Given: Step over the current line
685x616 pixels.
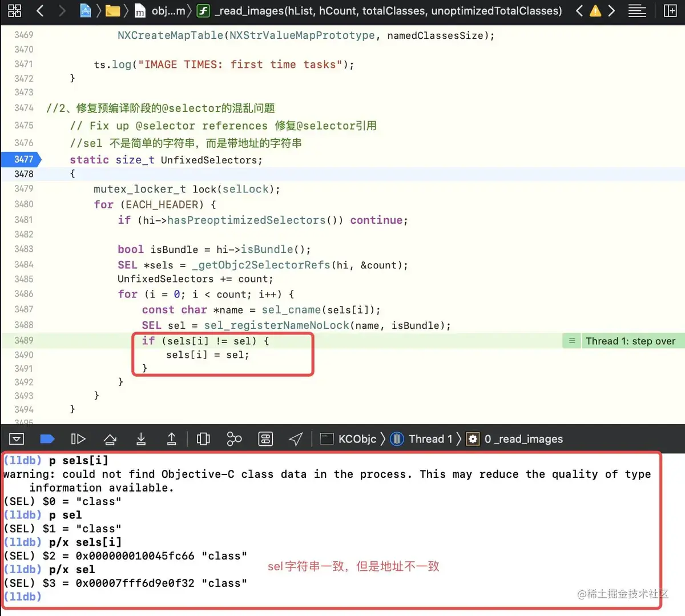Looking at the screenshot, I should [110, 439].
